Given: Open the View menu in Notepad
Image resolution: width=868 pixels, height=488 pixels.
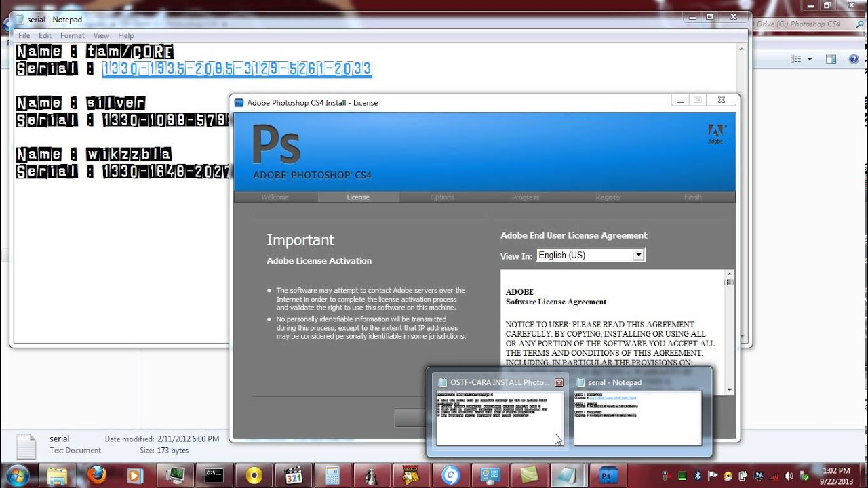Looking at the screenshot, I should coord(101,35).
